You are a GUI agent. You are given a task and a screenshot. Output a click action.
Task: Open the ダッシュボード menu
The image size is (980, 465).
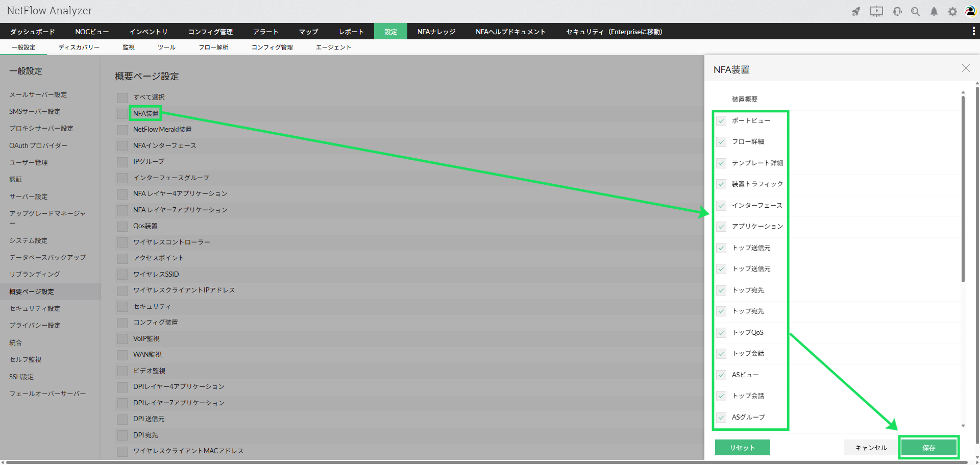33,32
